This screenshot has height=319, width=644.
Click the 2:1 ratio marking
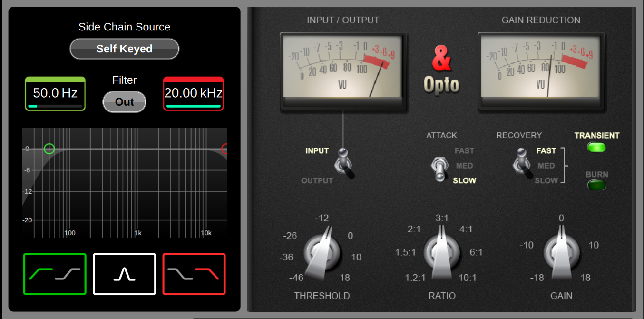(x=414, y=229)
